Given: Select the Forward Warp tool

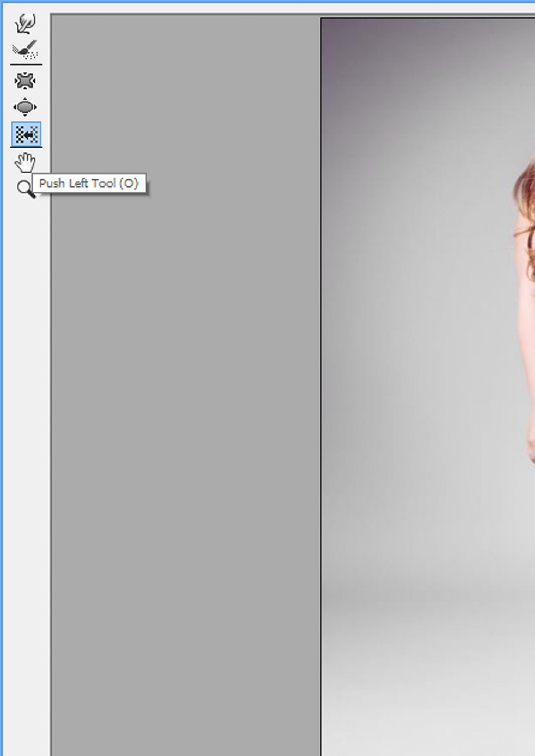Looking at the screenshot, I should point(25,24).
